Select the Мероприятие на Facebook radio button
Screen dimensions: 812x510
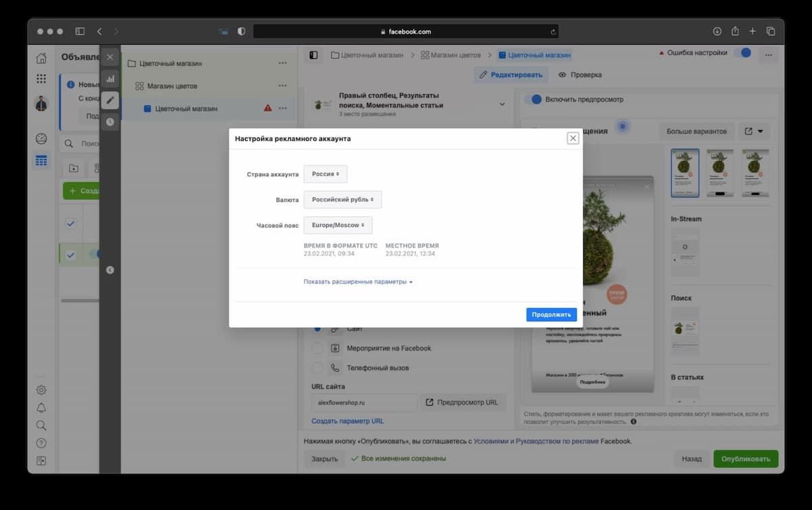(x=317, y=348)
